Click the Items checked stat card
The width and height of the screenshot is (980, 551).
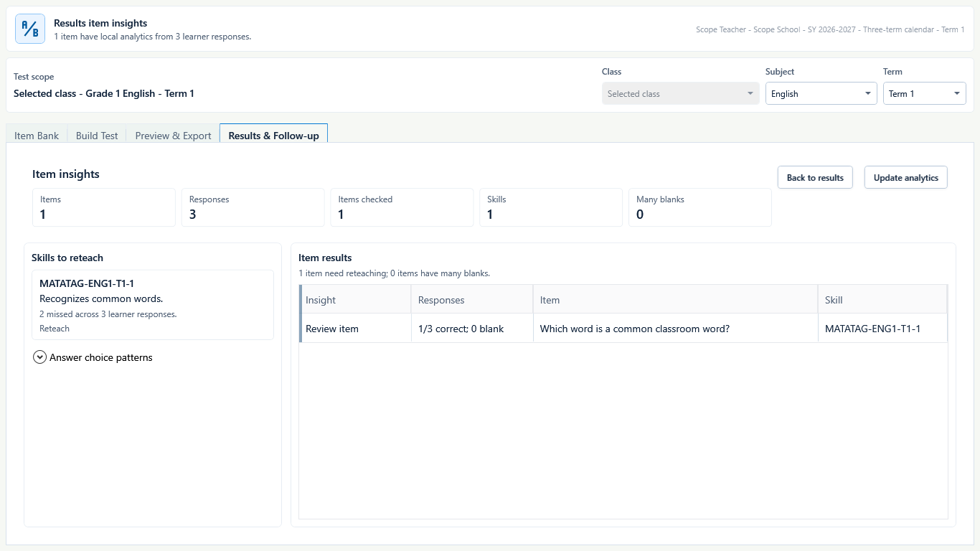coord(402,207)
